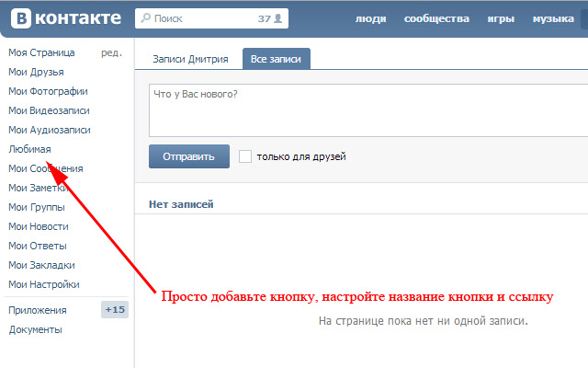Click the 'Что у Вас нового?' text field
The width and height of the screenshot is (588, 368).
pos(367,110)
